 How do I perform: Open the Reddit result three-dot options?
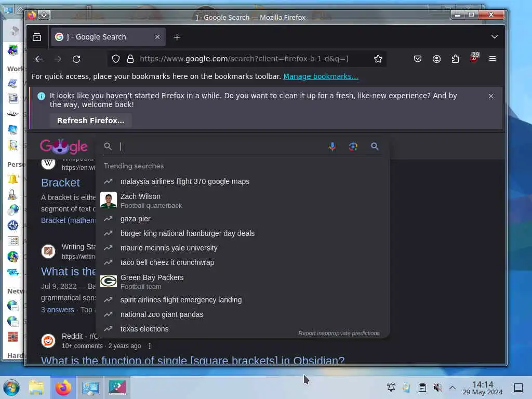150,345
